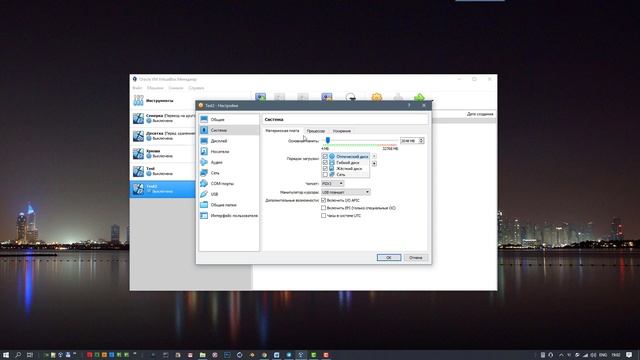Click the help question mark in settings dialog
640x360 pixels.
[409, 105]
